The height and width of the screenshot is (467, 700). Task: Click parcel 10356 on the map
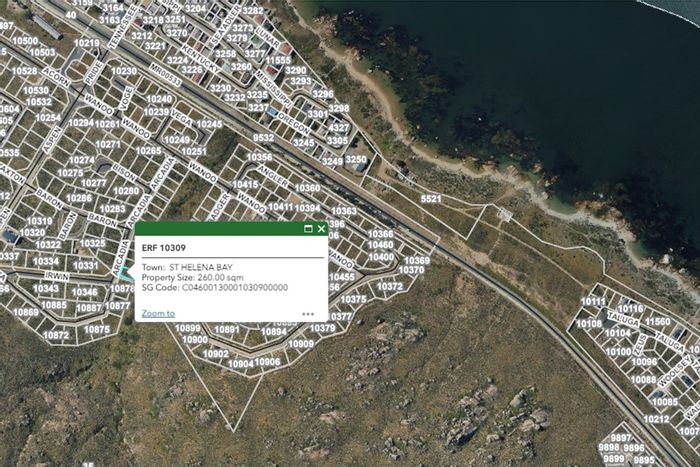coord(260,157)
